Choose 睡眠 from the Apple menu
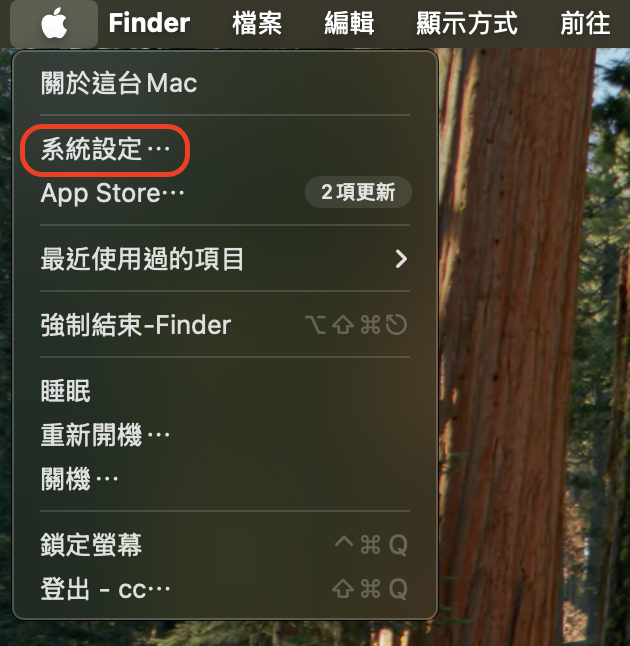630x646 pixels. (225, 391)
